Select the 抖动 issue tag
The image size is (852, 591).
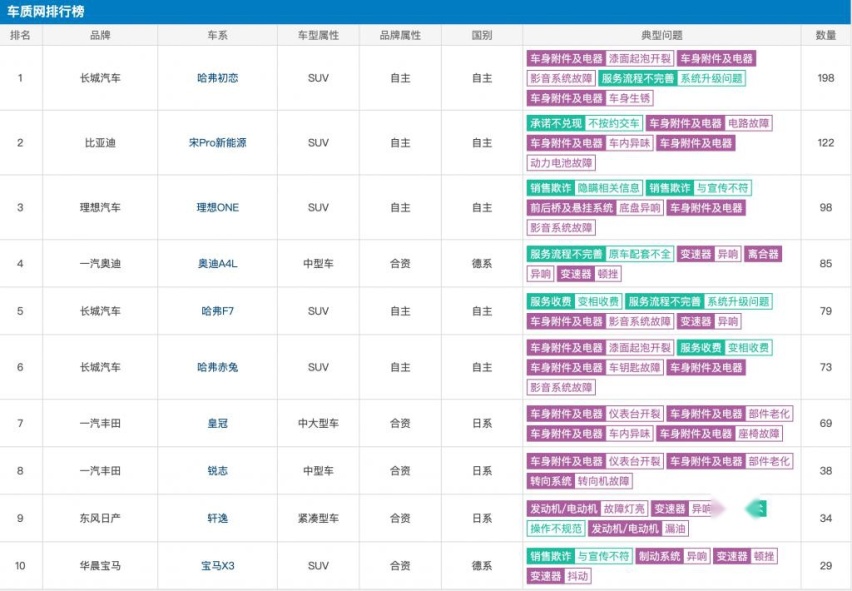[x=577, y=576]
